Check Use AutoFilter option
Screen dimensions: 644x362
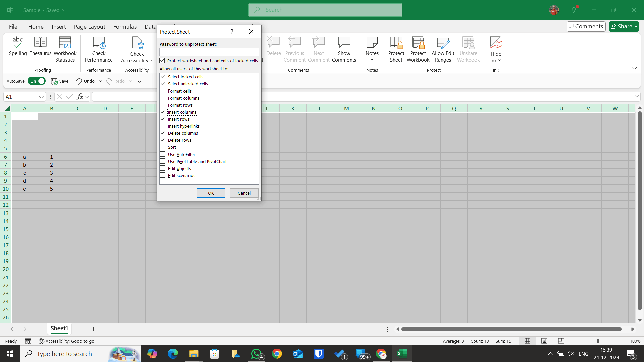tap(163, 154)
